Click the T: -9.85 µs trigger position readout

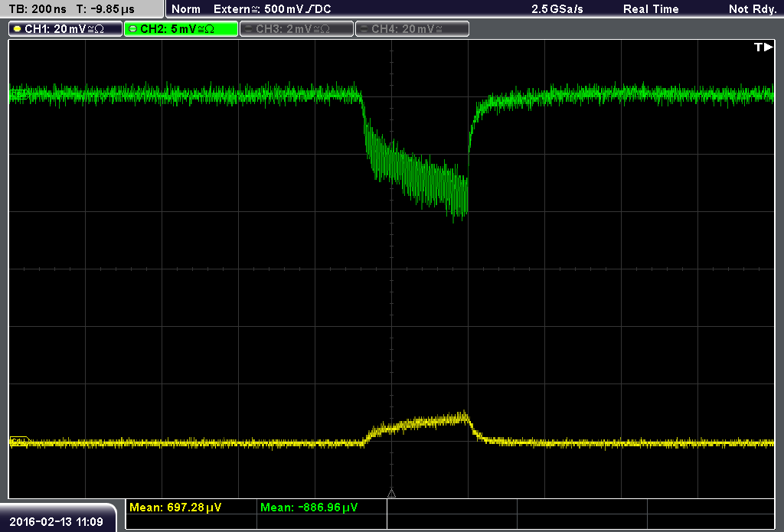106,9
